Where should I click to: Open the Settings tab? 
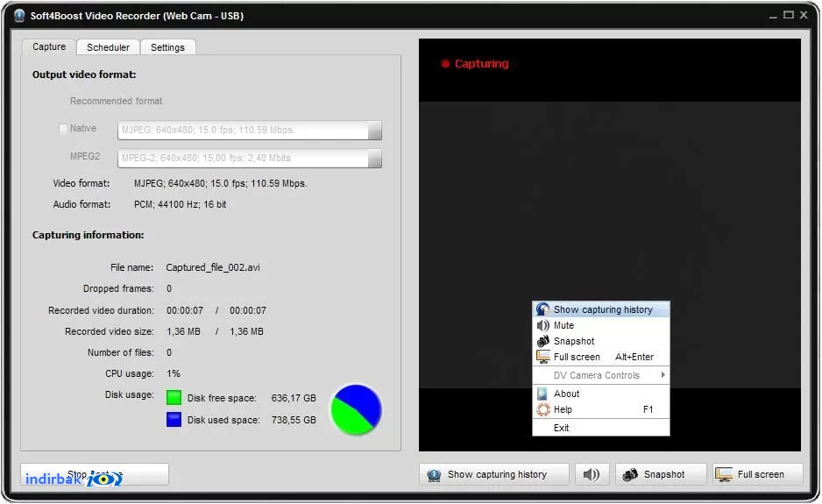click(x=167, y=47)
